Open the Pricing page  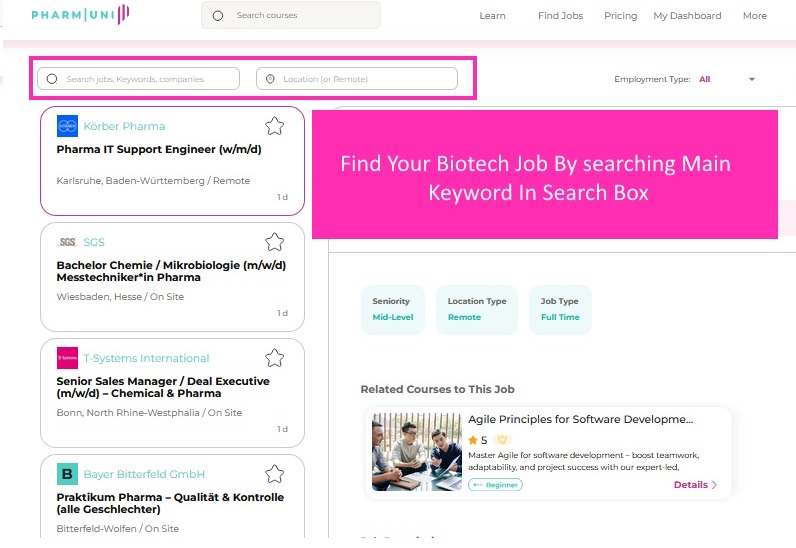pyautogui.click(x=620, y=16)
